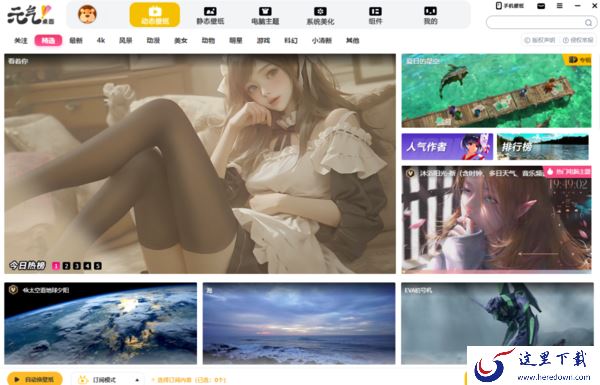Open the elf girl theme thumbnail
This screenshot has width=600, height=385.
(x=496, y=219)
